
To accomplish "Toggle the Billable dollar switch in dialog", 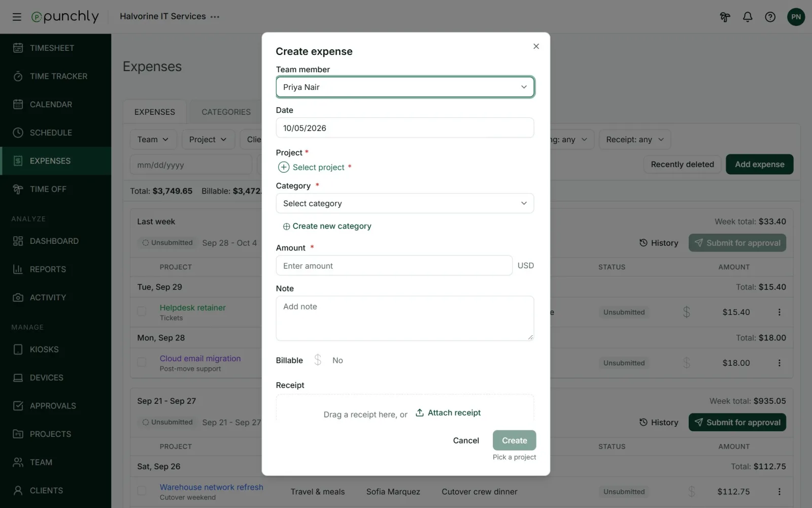I will tap(318, 360).
